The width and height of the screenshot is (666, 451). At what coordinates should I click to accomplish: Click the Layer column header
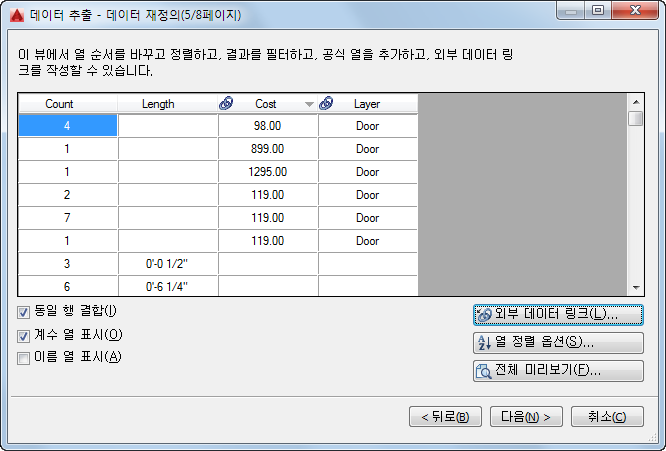point(368,104)
